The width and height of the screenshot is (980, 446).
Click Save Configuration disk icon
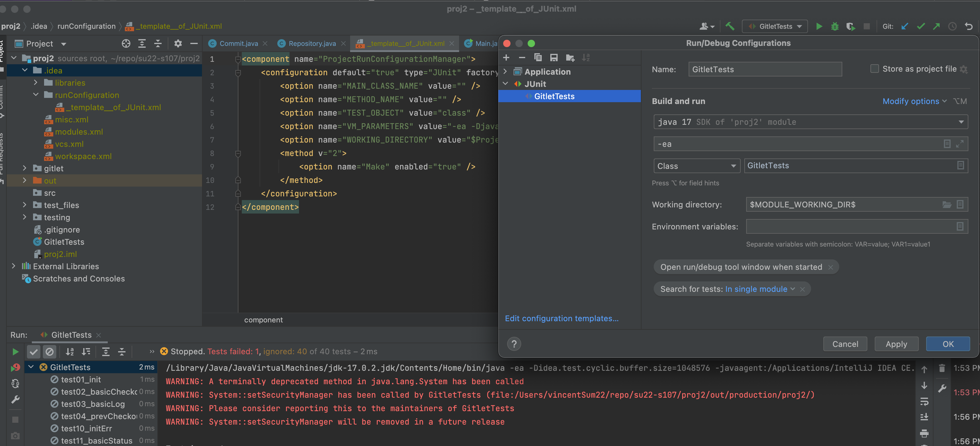pos(554,58)
